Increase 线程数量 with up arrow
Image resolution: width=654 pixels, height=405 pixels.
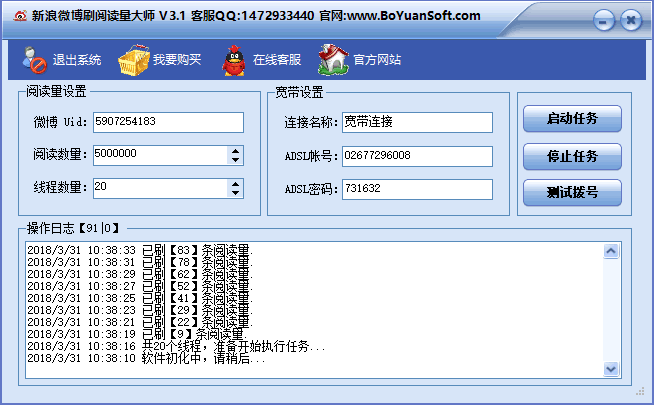(x=236, y=184)
